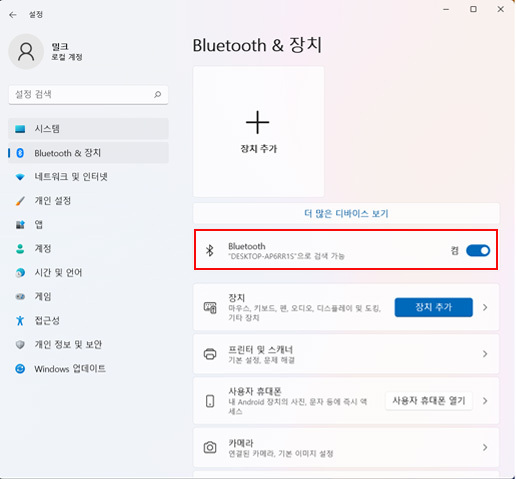Click the 접근성 accessibility icon
The width and height of the screenshot is (516, 479).
(20, 321)
